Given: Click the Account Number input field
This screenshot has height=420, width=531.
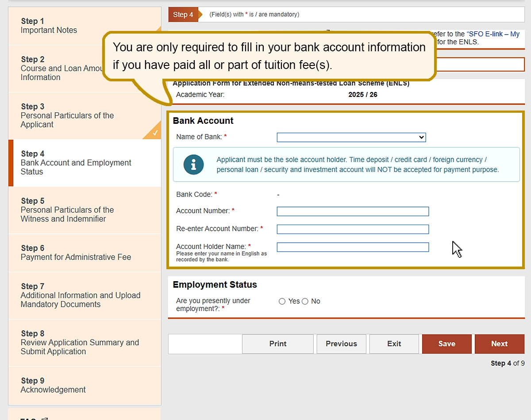Looking at the screenshot, I should [x=353, y=211].
